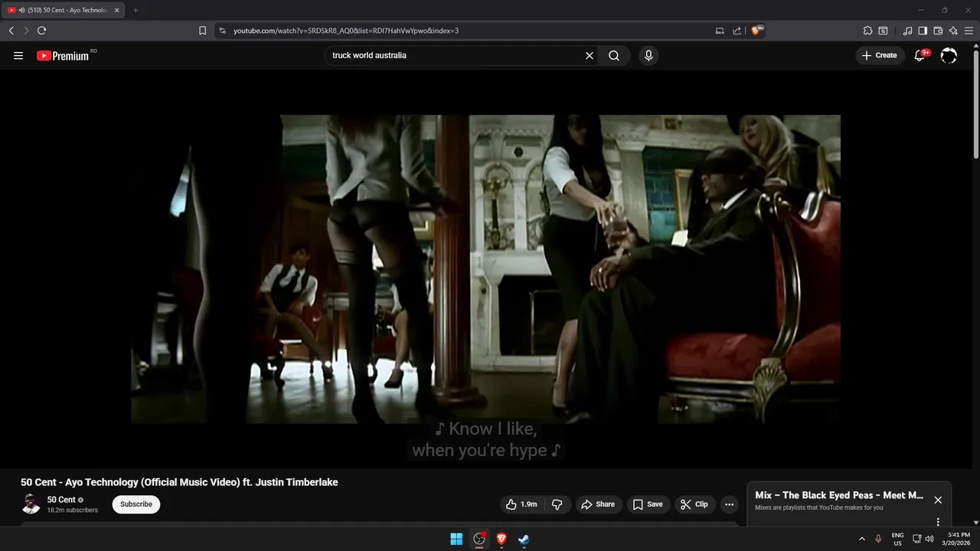Go forward in browser history

26,31
